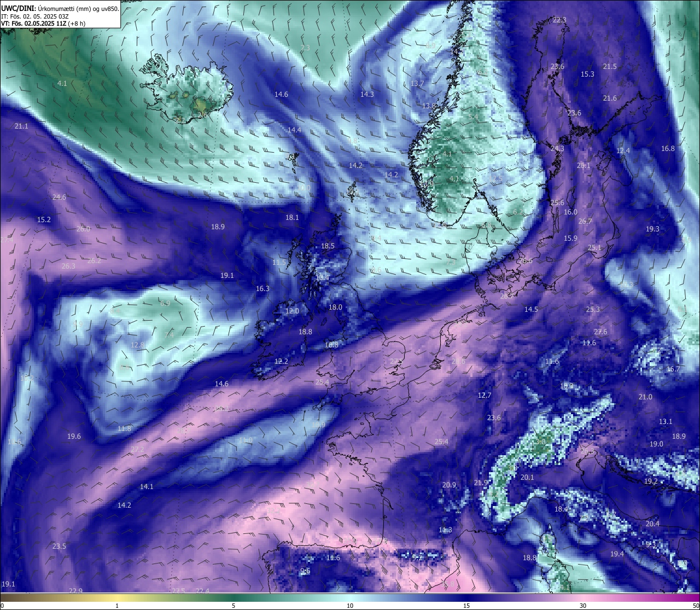Click the map value 19.3
700x610 pixels.
[652, 229]
